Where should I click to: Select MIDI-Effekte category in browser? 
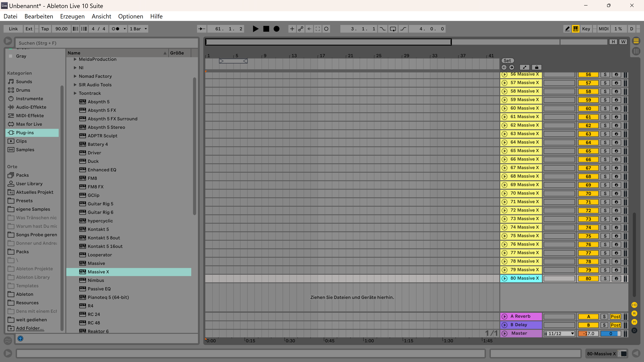[x=30, y=115]
